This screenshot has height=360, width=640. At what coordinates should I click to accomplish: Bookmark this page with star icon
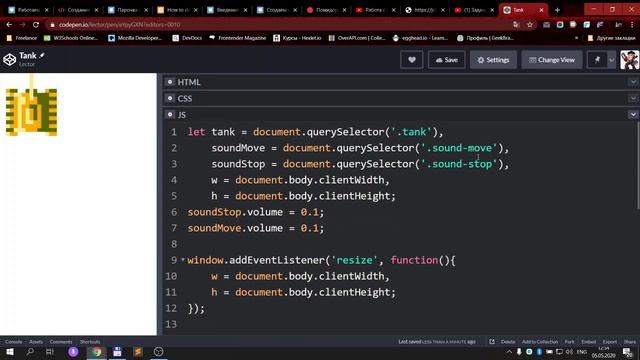coord(530,25)
